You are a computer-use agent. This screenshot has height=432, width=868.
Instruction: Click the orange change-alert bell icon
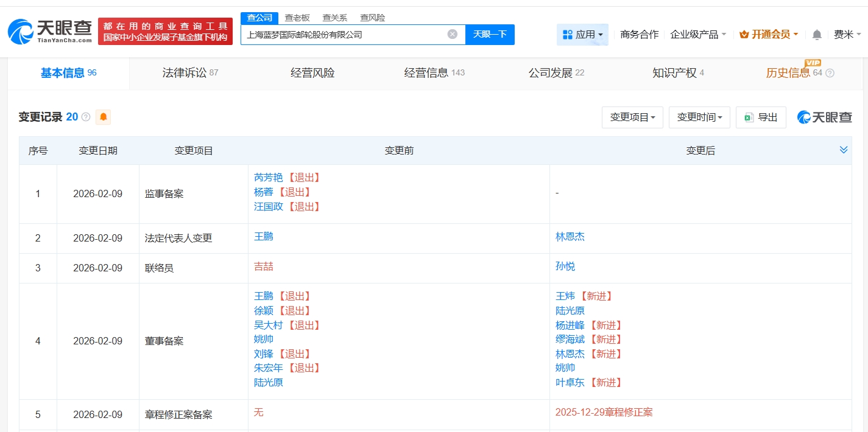(x=104, y=117)
